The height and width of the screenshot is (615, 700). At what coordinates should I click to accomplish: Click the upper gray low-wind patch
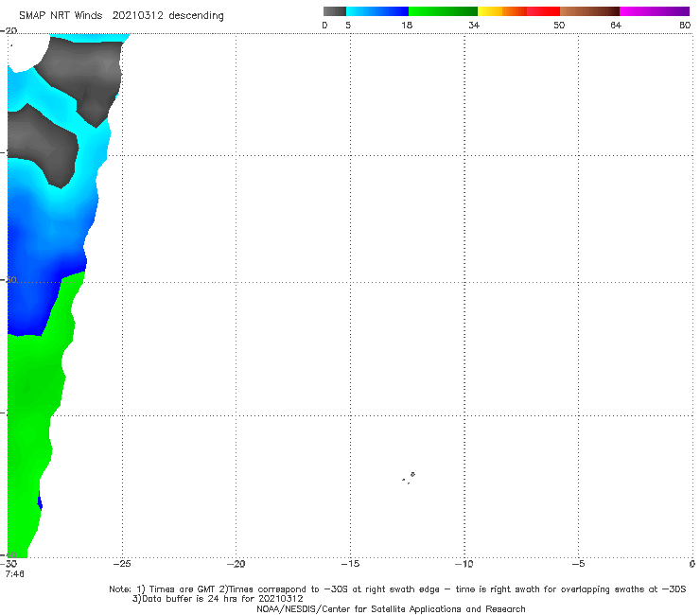[85, 72]
